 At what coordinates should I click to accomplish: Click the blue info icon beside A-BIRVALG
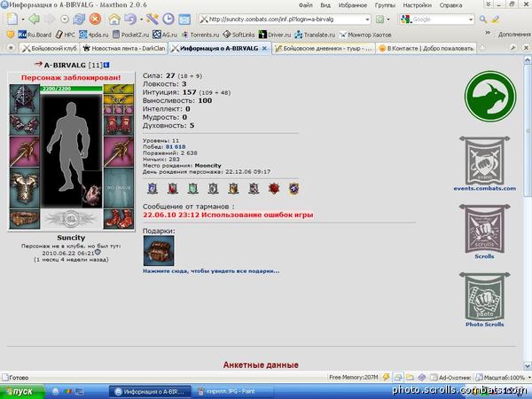click(106, 65)
